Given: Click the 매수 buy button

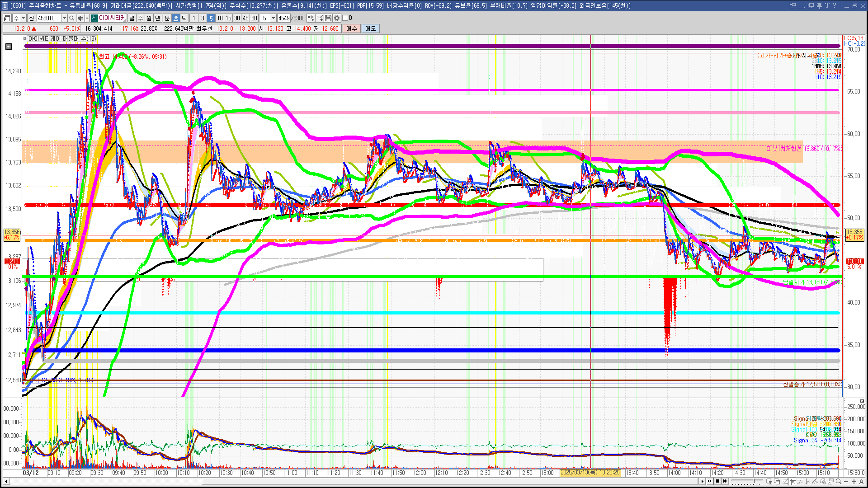Looking at the screenshot, I should click(x=352, y=28).
